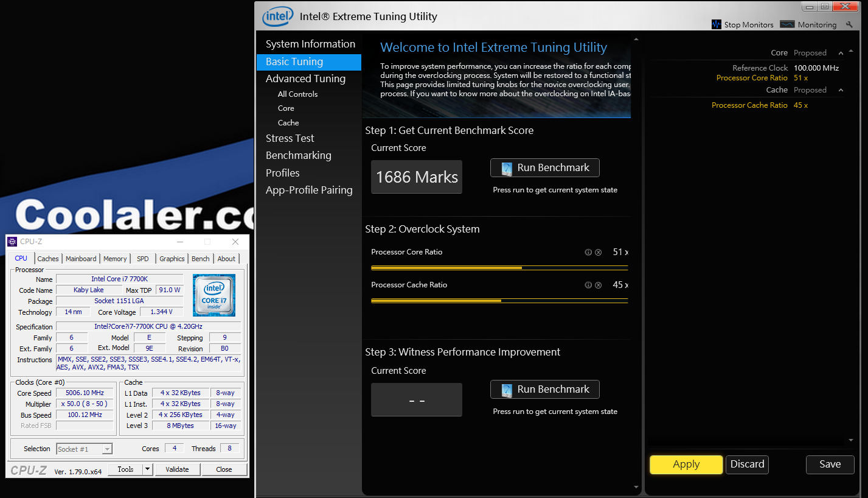Click Core Speed 5006.10 MHz field

85,393
